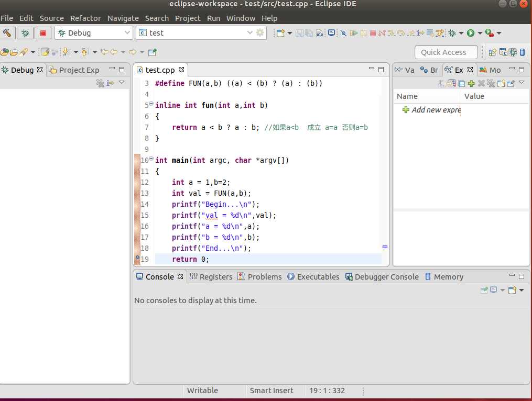
Task: Switch to the Debugger Console tab
Action: pos(382,277)
